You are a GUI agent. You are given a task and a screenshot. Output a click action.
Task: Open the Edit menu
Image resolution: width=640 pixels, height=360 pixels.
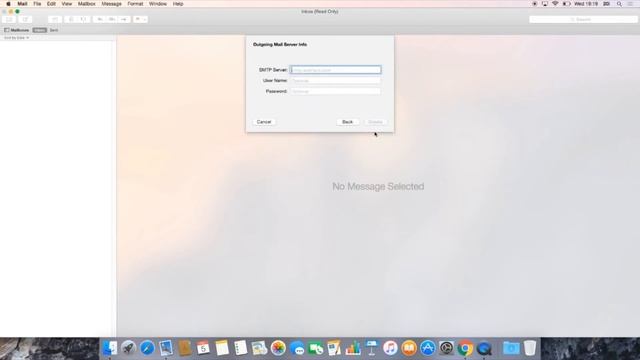point(51,4)
